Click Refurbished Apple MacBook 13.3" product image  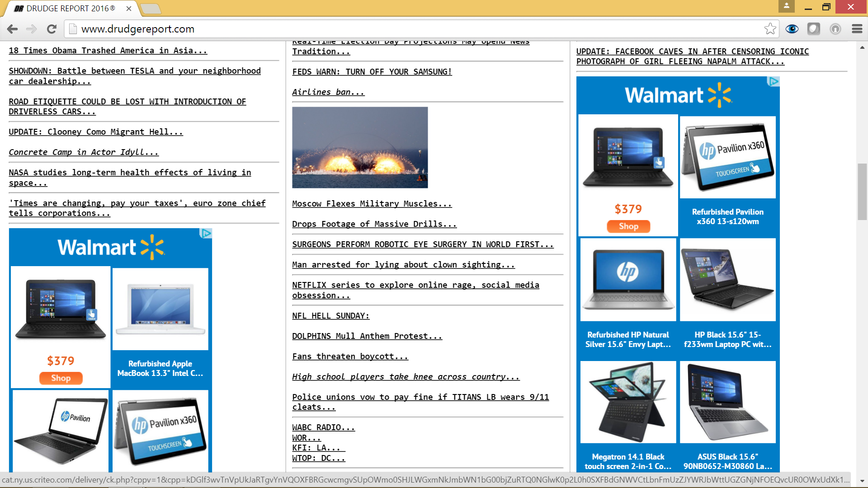160,309
